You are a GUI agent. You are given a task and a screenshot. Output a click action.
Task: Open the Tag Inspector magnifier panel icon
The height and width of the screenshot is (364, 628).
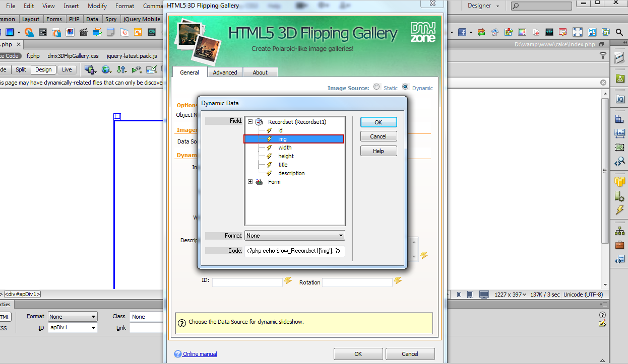pyautogui.click(x=619, y=162)
